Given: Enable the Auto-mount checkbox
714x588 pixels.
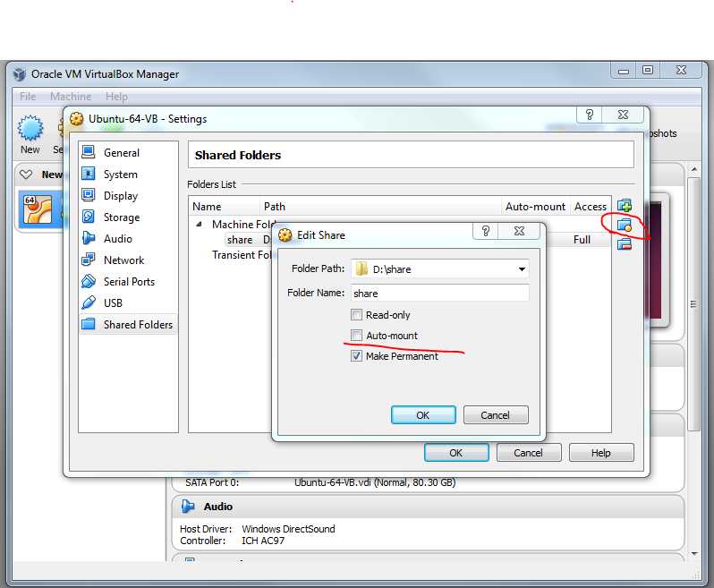Looking at the screenshot, I should 356,336.
